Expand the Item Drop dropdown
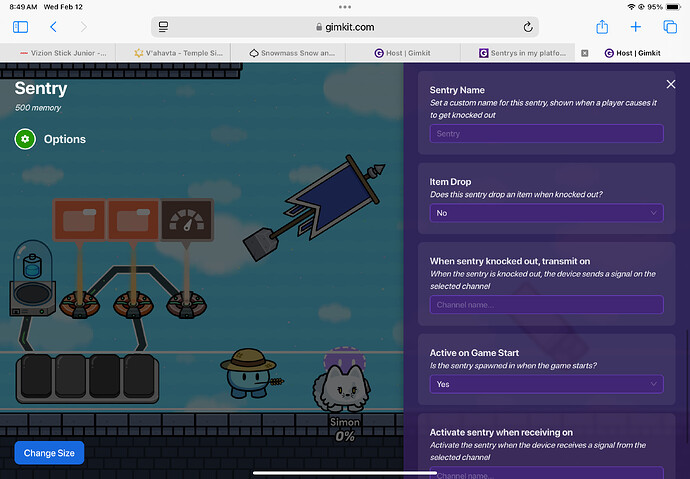The width and height of the screenshot is (690, 479). pos(546,213)
